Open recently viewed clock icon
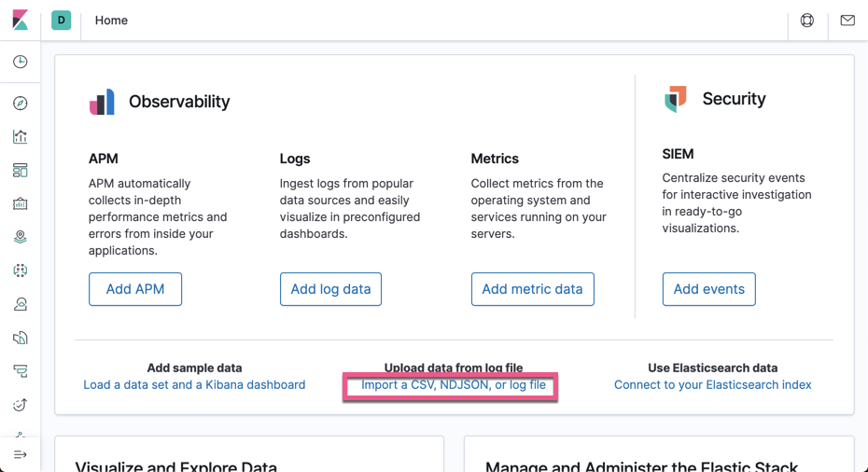The image size is (868, 472). (20, 62)
